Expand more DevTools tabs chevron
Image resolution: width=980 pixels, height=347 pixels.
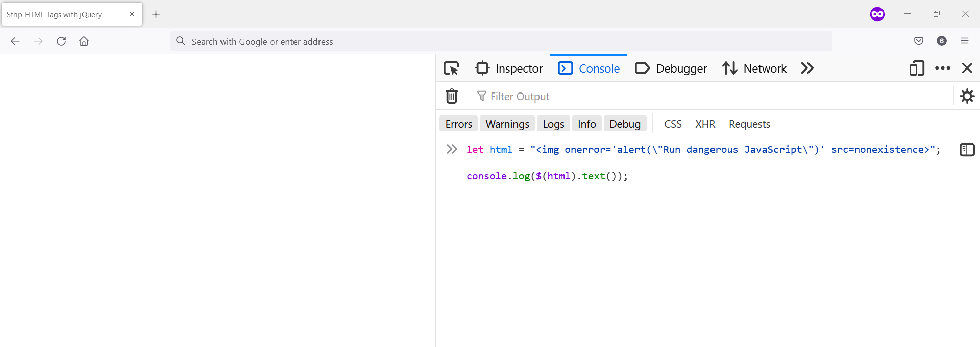coord(807,68)
